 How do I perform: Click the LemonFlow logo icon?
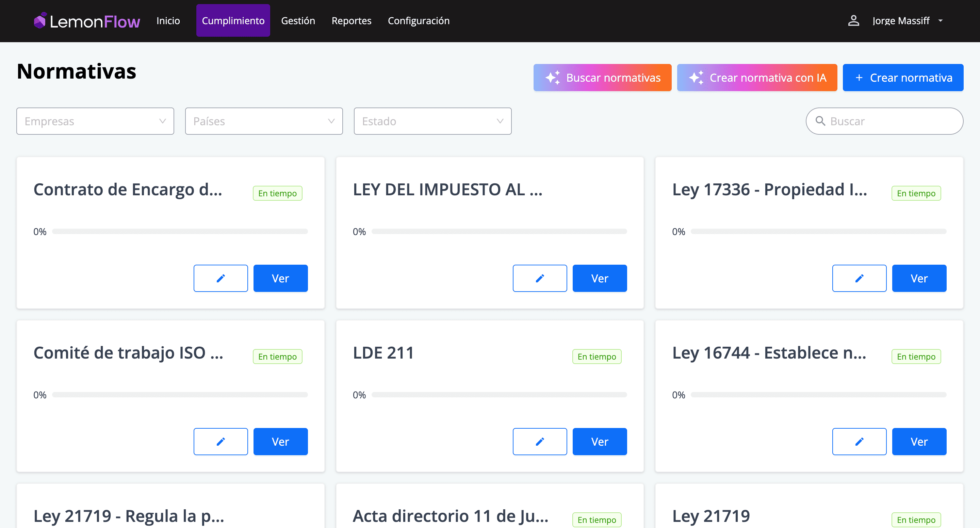39,20
